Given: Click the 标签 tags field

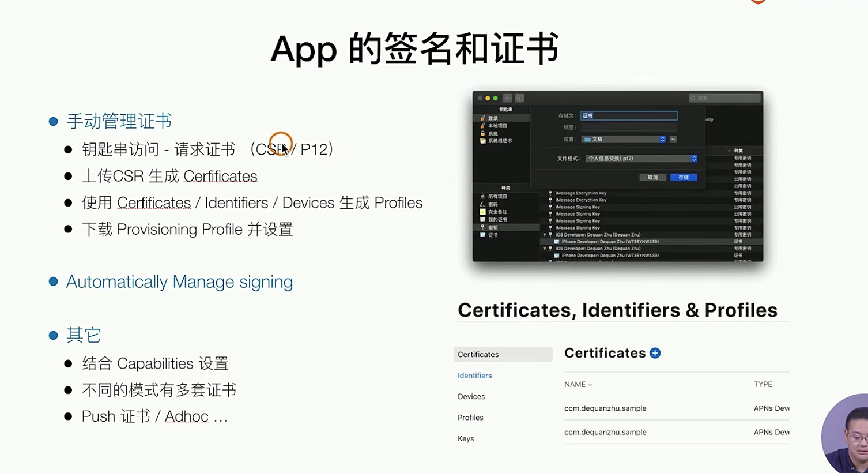Looking at the screenshot, I should [629, 127].
